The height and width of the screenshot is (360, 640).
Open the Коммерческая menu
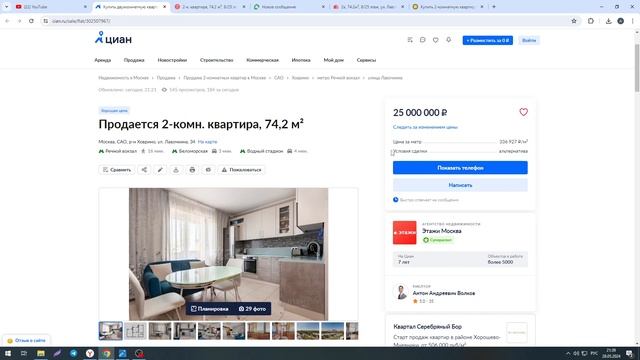262,60
